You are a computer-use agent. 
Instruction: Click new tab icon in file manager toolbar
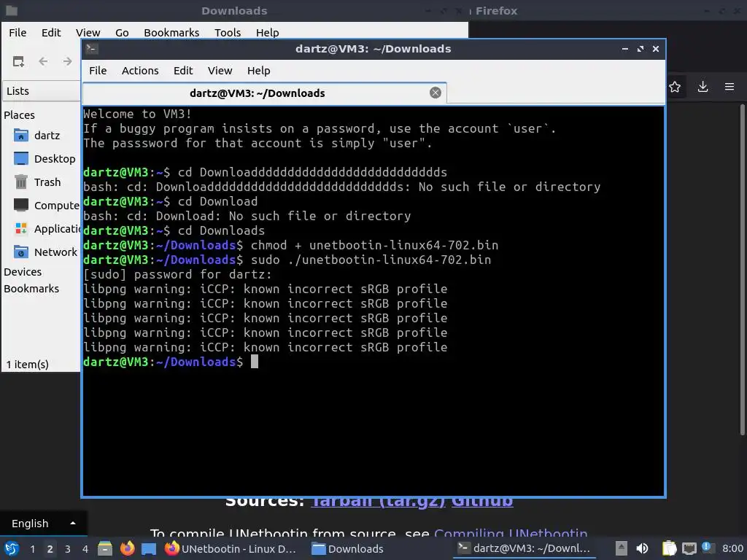tap(18, 61)
